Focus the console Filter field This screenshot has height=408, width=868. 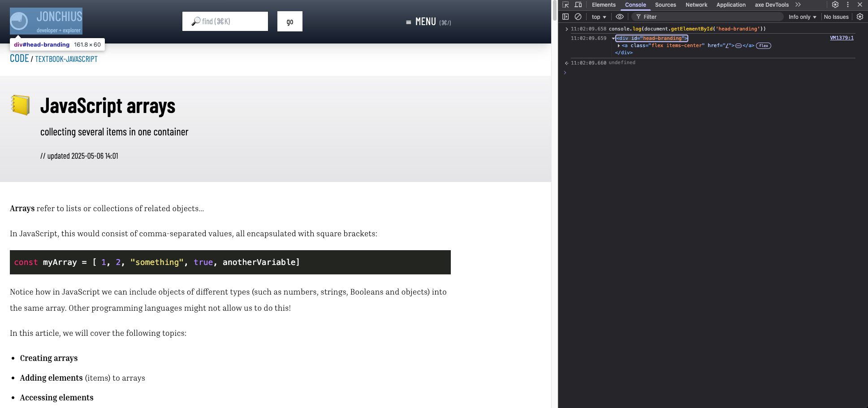click(x=707, y=17)
